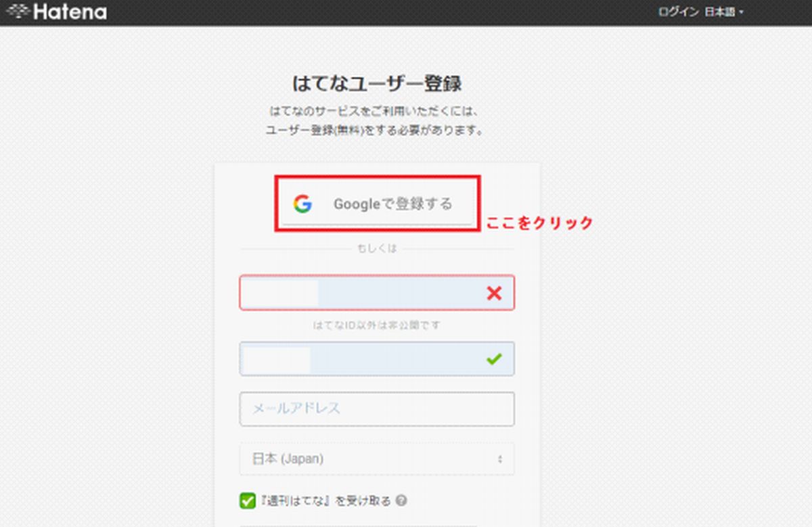This screenshot has width=812, height=527.
Task: Toggle the 週刊はてな newsletter checkbox
Action: pos(247,501)
